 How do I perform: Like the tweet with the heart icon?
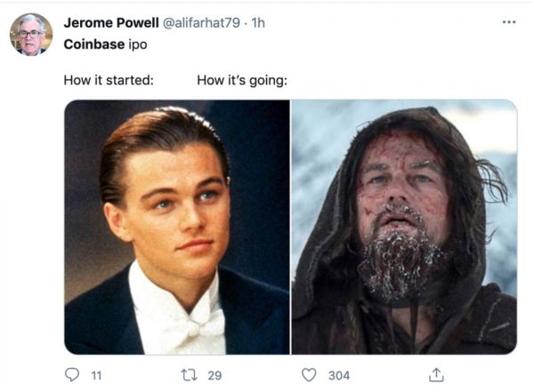point(310,375)
